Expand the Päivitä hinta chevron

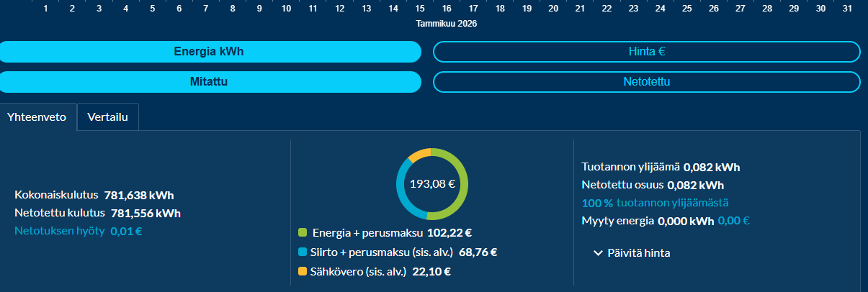(598, 253)
